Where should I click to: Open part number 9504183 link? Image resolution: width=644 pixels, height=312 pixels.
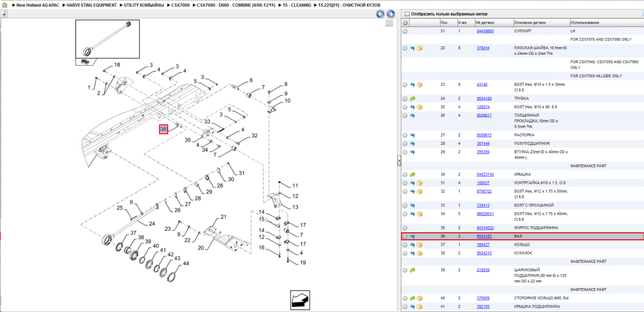point(484,237)
